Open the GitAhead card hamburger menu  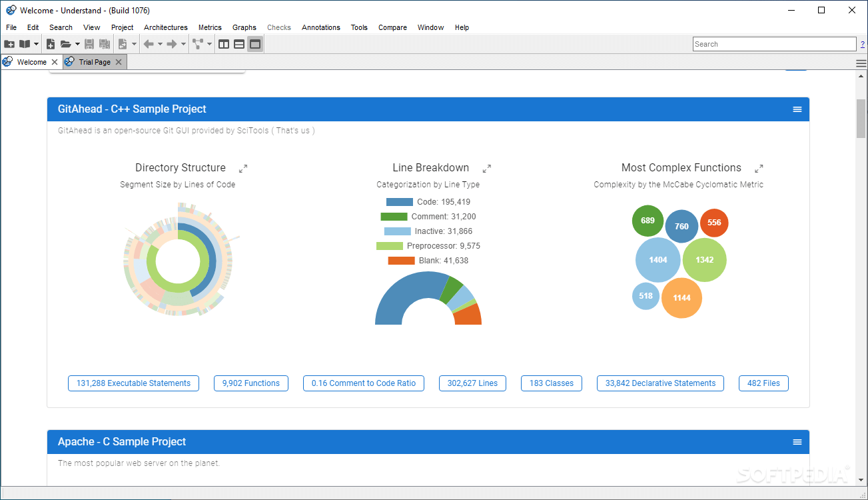(797, 109)
